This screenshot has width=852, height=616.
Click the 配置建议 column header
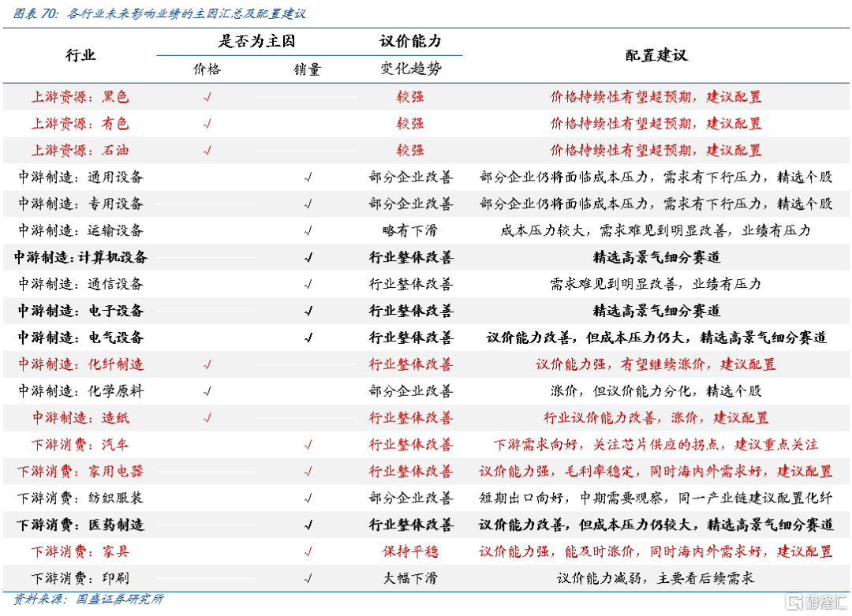pos(656,55)
